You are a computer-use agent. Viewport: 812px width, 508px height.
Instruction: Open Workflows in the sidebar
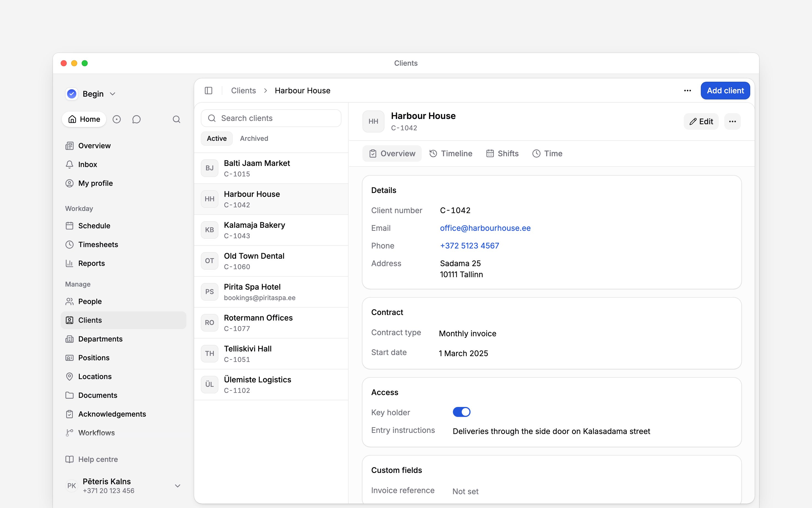point(124,433)
